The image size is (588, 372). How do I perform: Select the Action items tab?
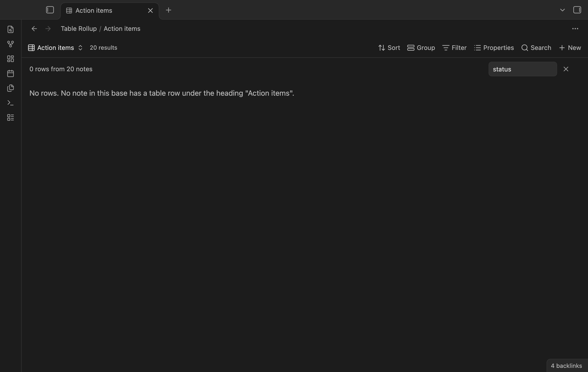tap(110, 10)
